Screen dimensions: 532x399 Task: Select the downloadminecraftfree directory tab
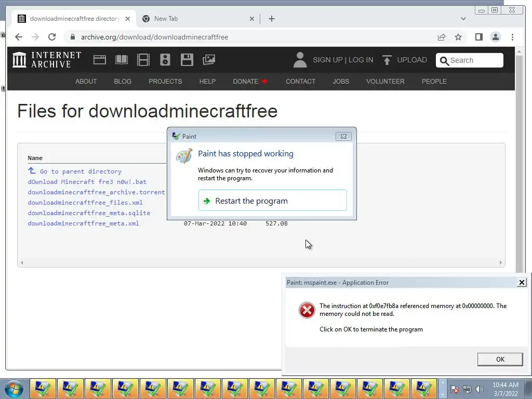[74, 19]
